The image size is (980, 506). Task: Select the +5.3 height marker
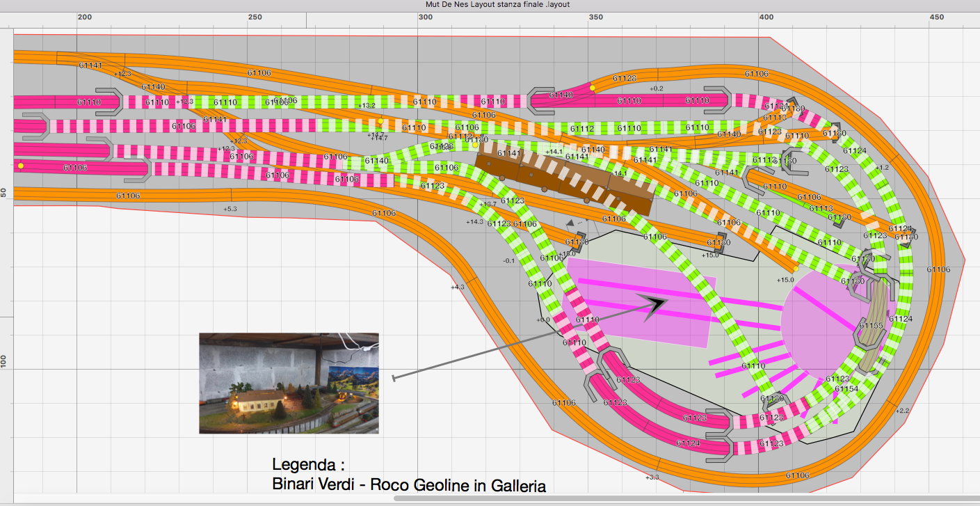click(230, 209)
